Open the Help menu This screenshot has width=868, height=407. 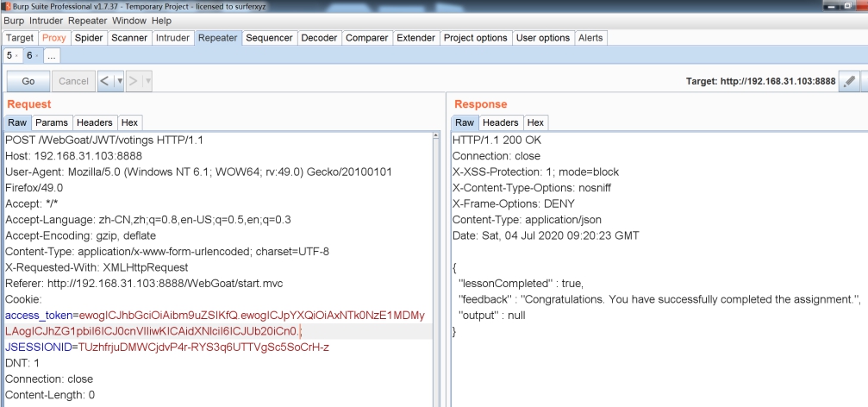click(x=161, y=21)
